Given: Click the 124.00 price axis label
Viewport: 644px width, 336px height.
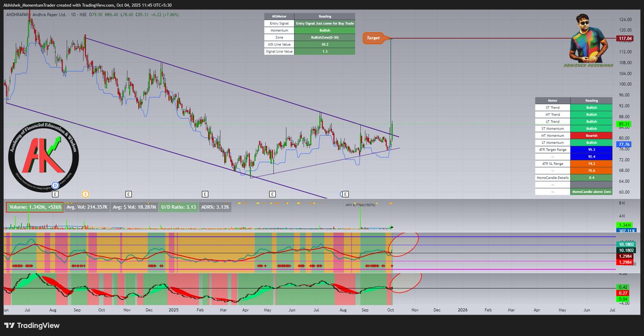Looking at the screenshot, I should point(625,19).
